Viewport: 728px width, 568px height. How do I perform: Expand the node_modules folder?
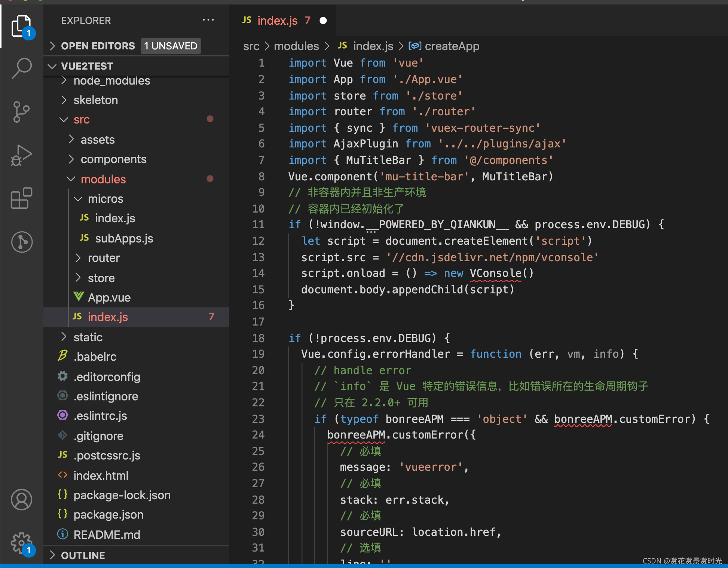coord(111,81)
